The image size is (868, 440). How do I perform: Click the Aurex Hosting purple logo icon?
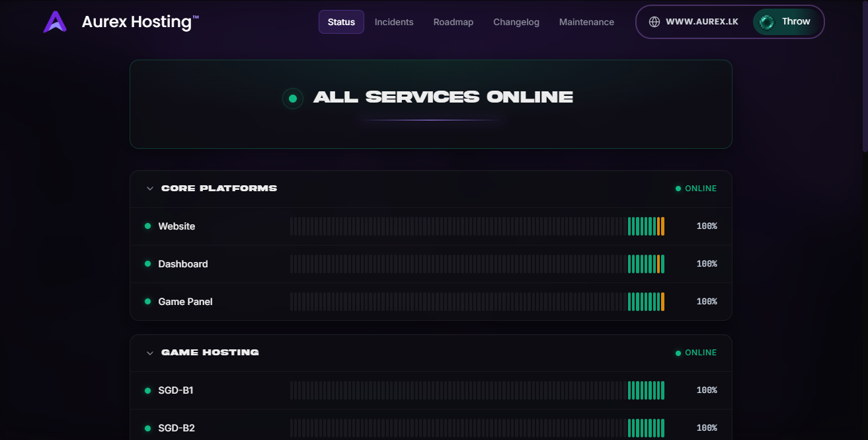pyautogui.click(x=55, y=22)
